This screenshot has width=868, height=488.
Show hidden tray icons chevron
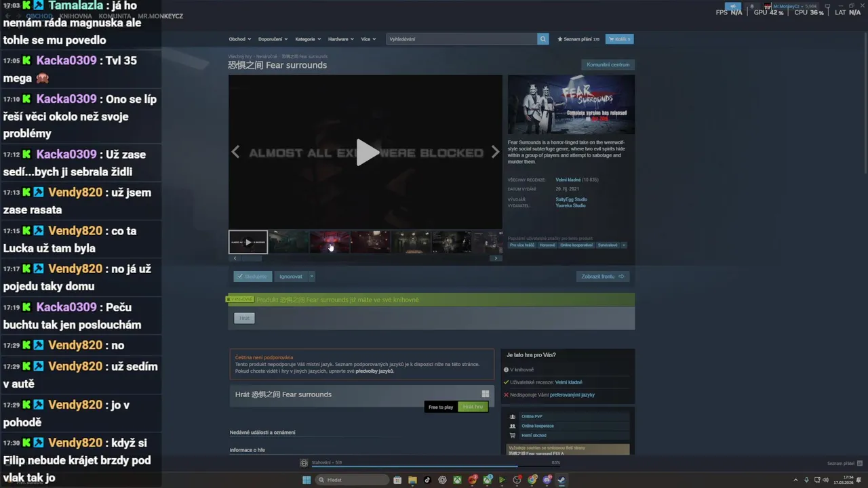795,480
